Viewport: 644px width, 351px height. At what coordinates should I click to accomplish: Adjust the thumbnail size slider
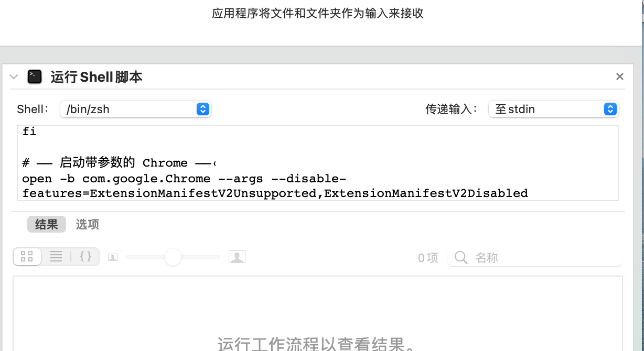[x=173, y=257]
